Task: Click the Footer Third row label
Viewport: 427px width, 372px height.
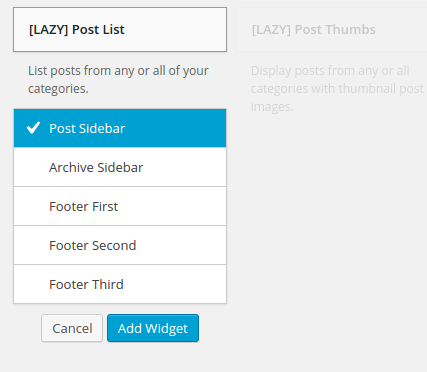Action: pos(86,284)
